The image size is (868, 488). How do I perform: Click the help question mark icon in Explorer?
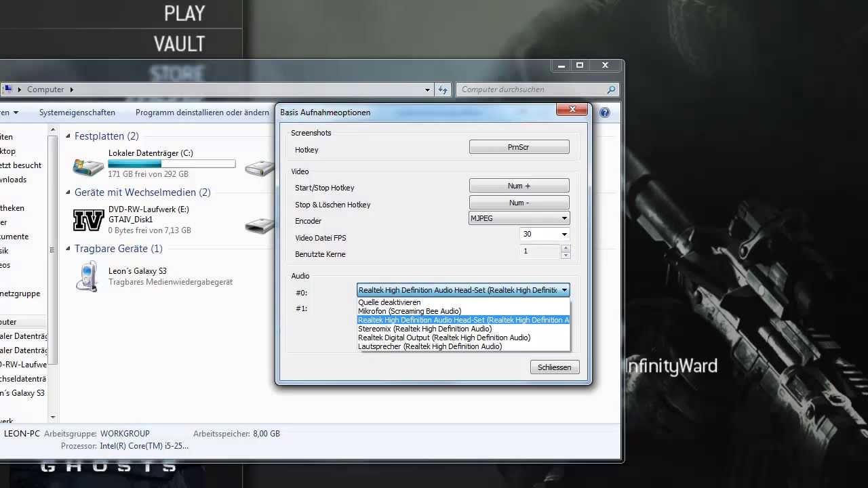coord(605,113)
